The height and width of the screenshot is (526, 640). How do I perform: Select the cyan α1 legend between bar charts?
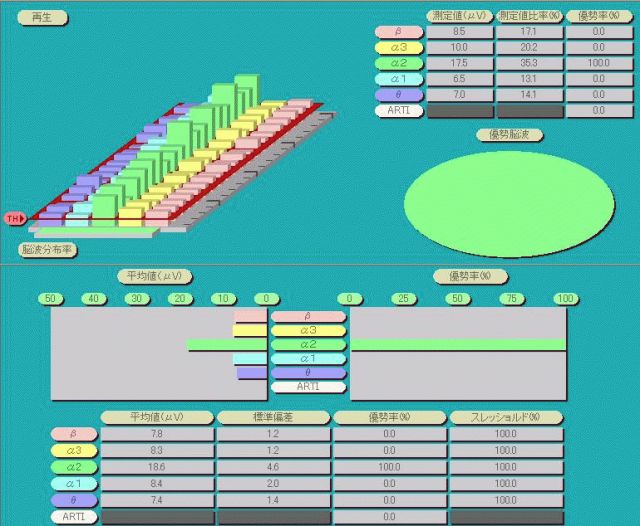[308, 358]
